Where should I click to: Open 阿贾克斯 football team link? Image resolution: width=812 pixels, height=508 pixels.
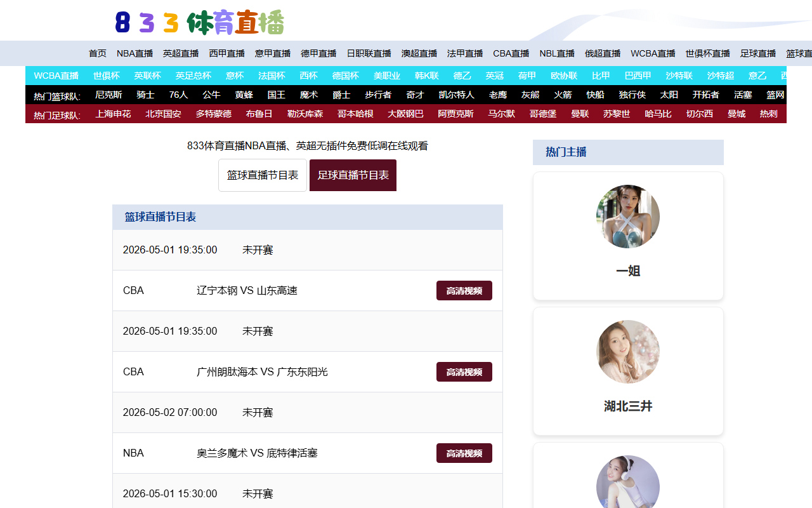coord(456,114)
